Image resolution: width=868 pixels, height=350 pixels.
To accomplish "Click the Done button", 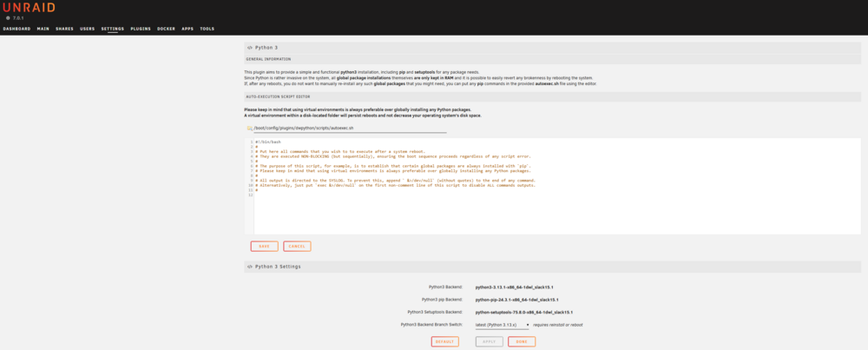I will [x=522, y=341].
